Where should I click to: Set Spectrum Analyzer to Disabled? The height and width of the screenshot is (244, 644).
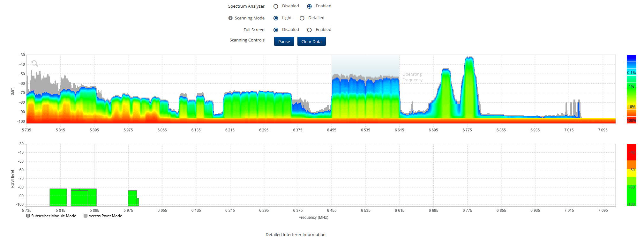tap(276, 6)
